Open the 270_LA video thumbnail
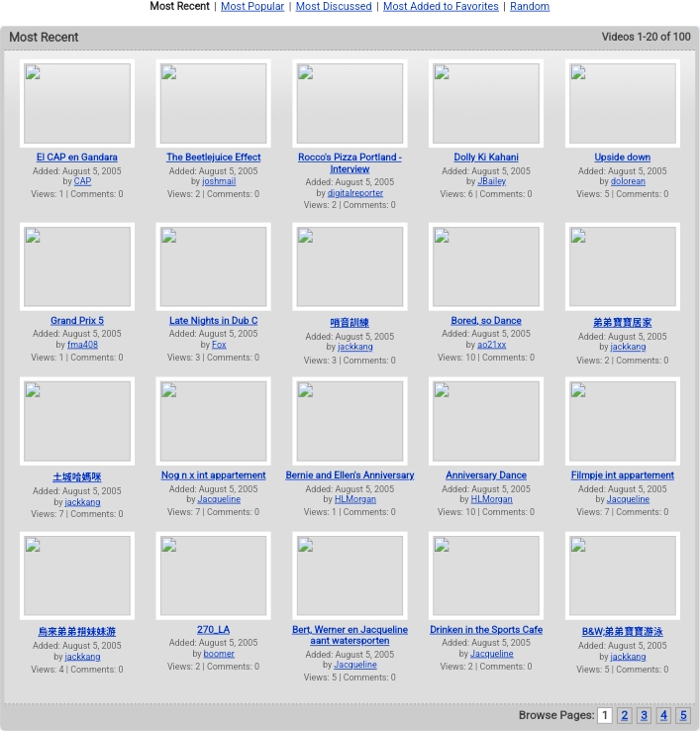Viewport: 700px width, 731px height. click(214, 575)
